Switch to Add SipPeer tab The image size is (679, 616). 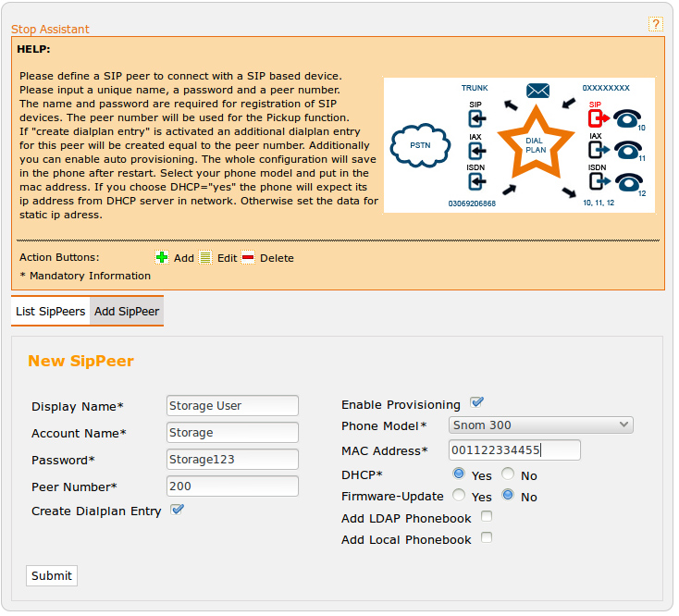coord(127,312)
